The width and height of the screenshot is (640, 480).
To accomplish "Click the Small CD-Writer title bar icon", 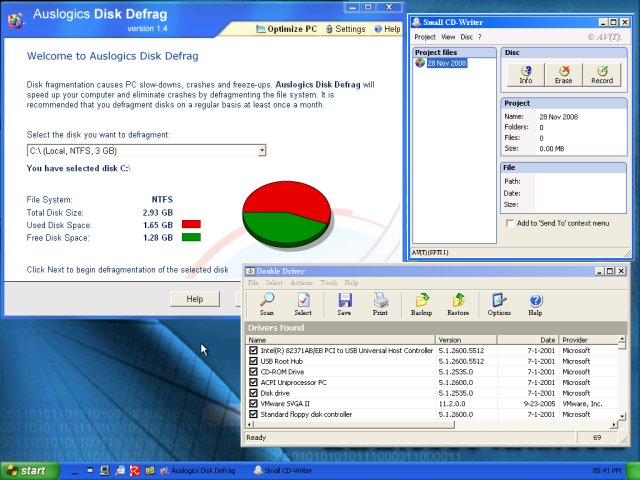I will coord(416,22).
